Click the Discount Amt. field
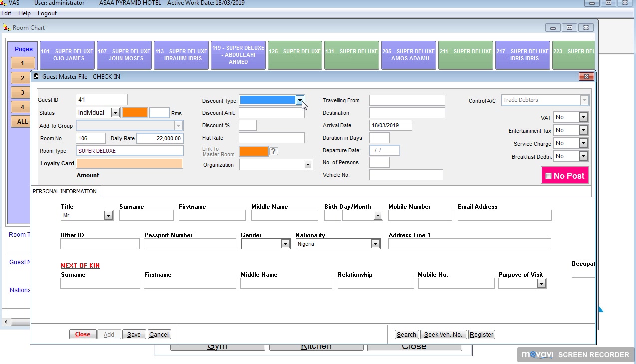636x364 pixels. 272,113
